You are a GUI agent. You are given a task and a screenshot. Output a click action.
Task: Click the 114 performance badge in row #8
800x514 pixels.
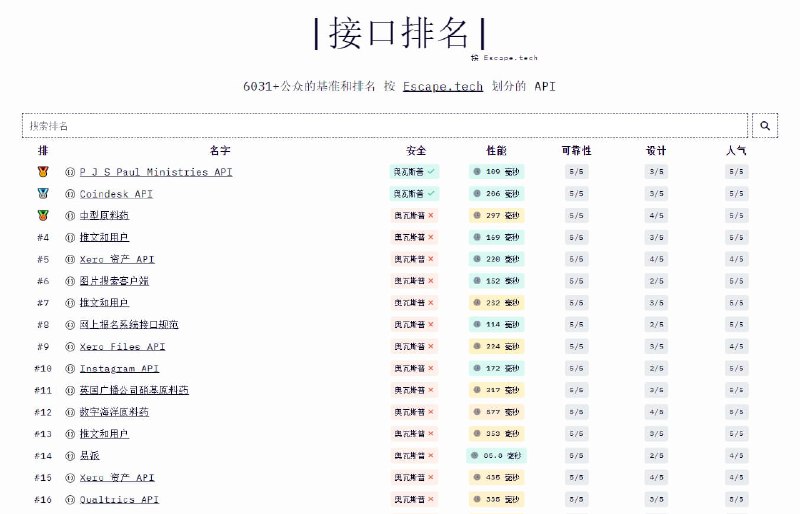coord(496,325)
